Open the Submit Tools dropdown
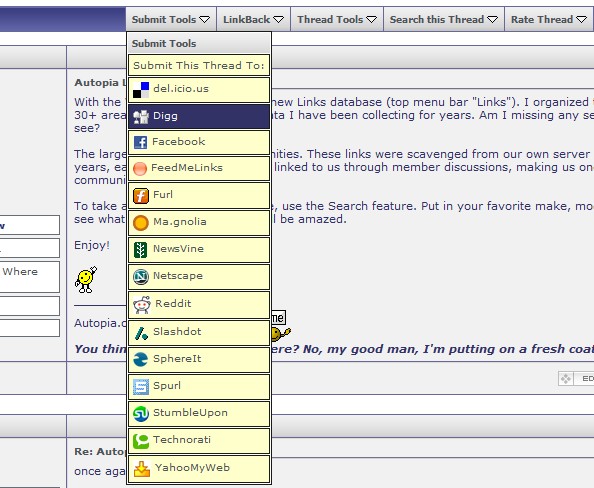This screenshot has height=488, width=594. click(170, 19)
